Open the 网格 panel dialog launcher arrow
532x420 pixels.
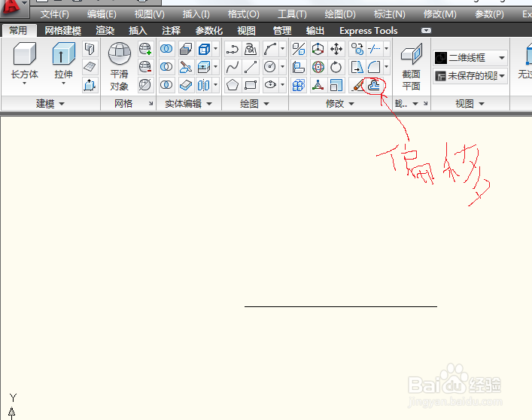pyautogui.click(x=150, y=103)
